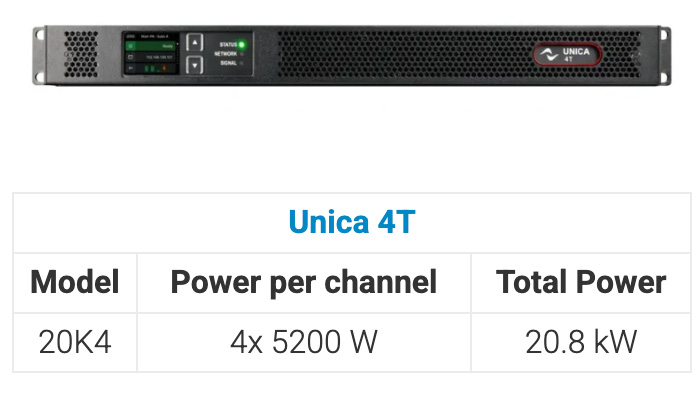Click the UNICA 4T logo badge
This screenshot has height=394, width=700.
[x=567, y=54]
